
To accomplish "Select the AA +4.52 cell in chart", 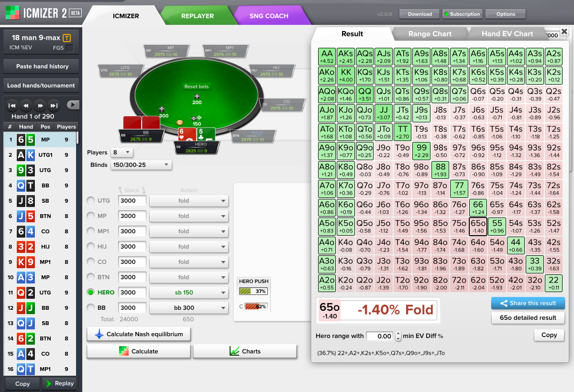I will (x=327, y=56).
